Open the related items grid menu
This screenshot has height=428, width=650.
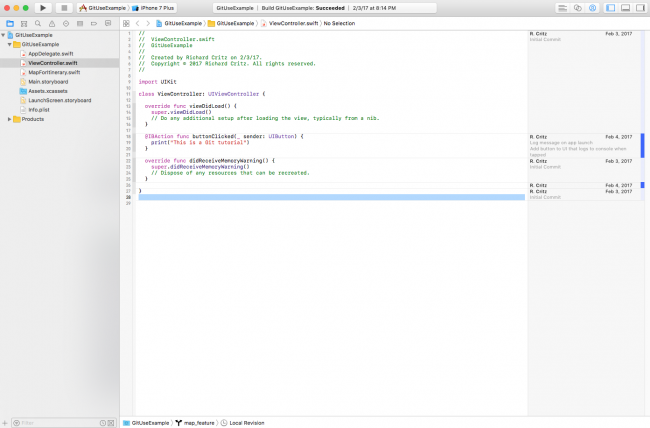point(126,24)
